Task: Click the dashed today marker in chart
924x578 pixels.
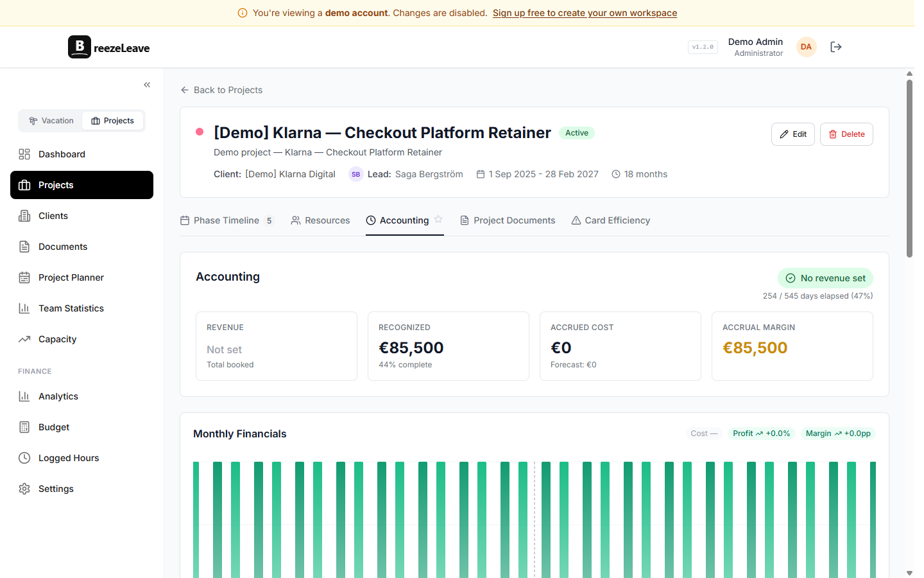Action: click(535, 520)
